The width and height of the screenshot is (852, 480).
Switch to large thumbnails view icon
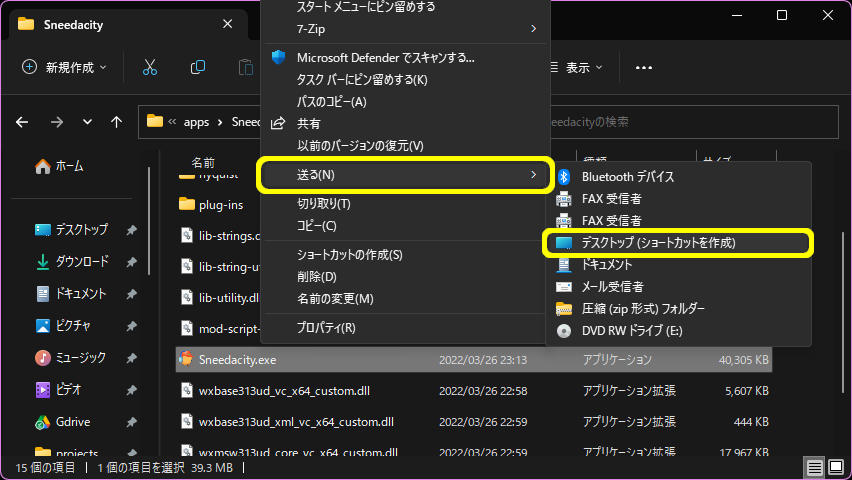tap(836, 467)
